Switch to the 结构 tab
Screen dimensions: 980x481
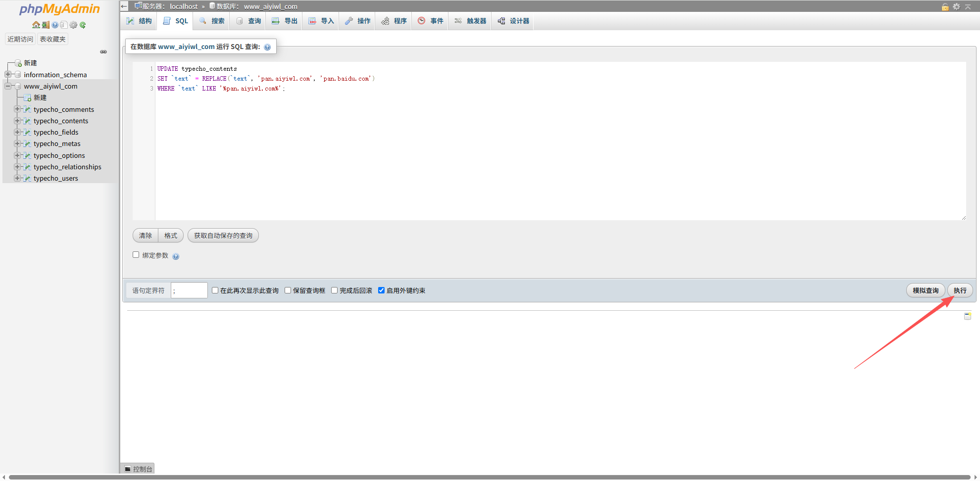[x=139, y=21]
